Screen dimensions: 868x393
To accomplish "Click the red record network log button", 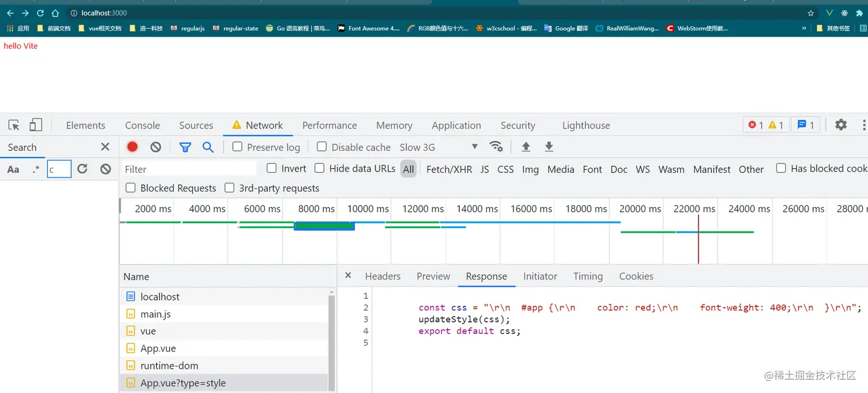I will (133, 147).
